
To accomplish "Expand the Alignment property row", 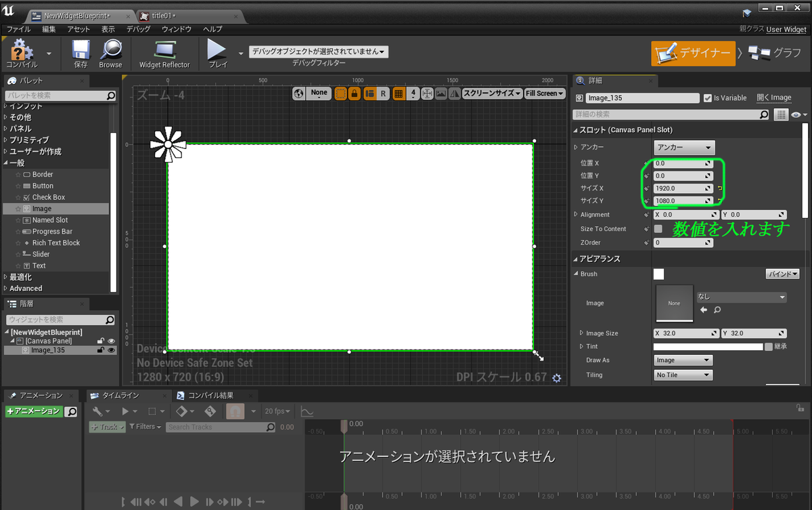I will coord(576,215).
